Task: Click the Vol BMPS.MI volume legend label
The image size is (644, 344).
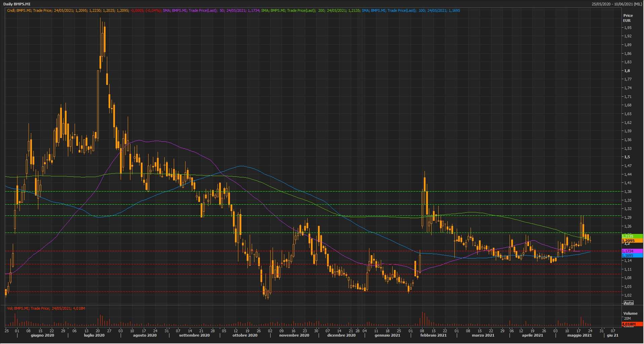Action: [x=46, y=308]
